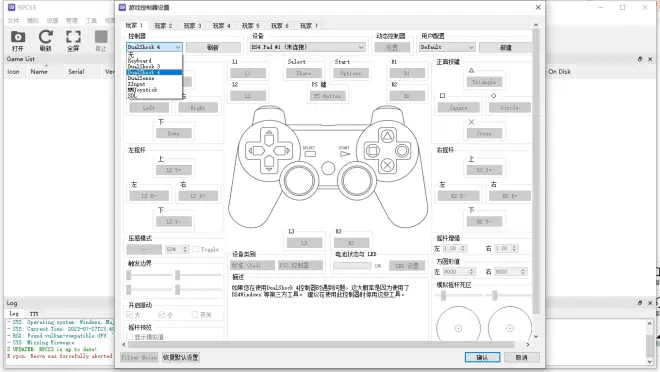Enable the 显示模拟值 checkbox
This screenshot has height=372, width=660.
coord(130,337)
